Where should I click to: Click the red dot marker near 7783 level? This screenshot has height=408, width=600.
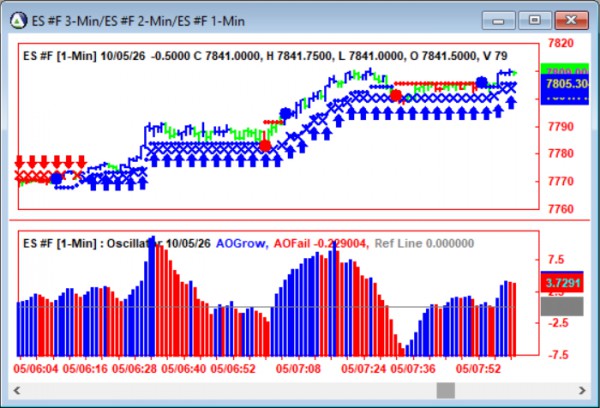point(265,146)
